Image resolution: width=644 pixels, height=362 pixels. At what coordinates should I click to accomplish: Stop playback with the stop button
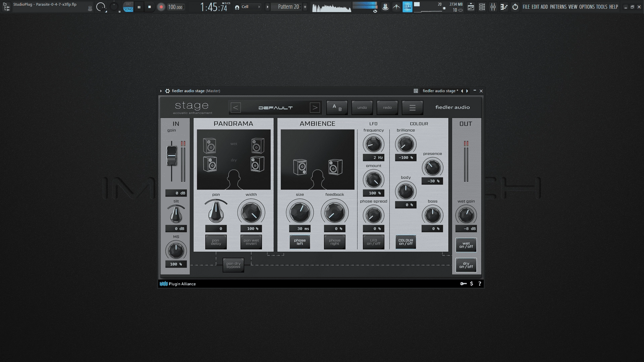pos(150,7)
